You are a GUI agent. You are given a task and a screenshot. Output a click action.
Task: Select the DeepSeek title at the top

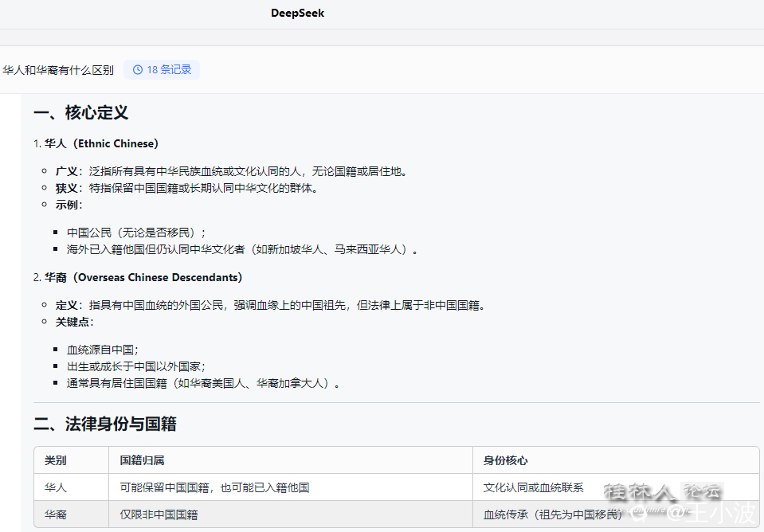tap(297, 13)
